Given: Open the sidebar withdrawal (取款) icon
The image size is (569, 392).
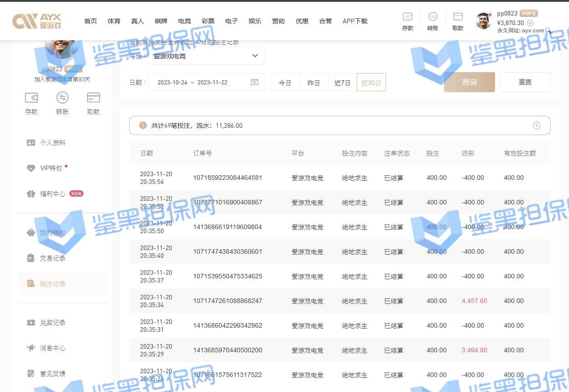Looking at the screenshot, I should tap(93, 98).
